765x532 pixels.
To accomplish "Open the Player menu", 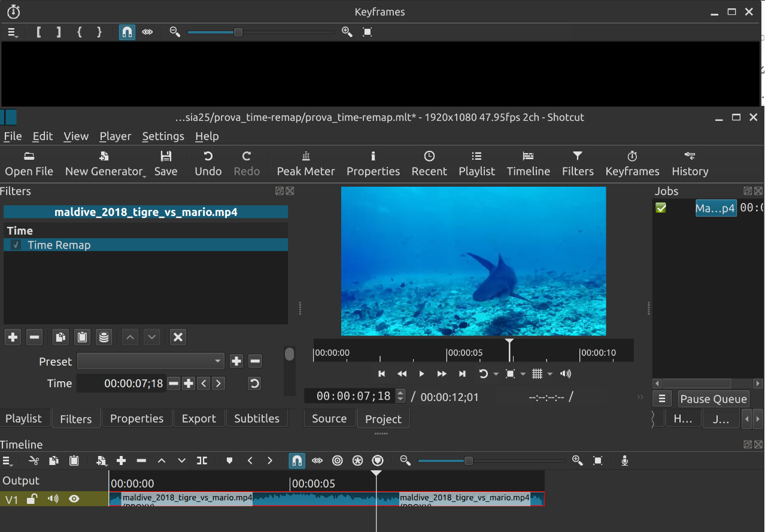I will click(115, 136).
